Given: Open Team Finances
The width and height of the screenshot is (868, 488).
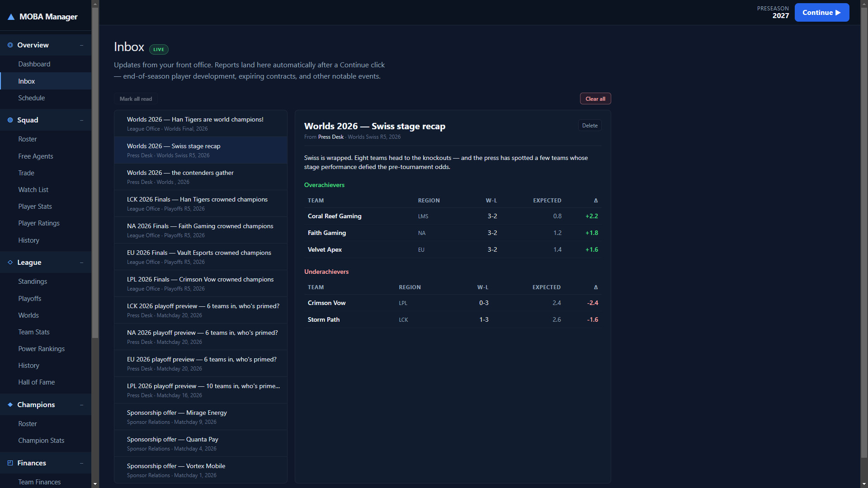Looking at the screenshot, I should (46, 482).
